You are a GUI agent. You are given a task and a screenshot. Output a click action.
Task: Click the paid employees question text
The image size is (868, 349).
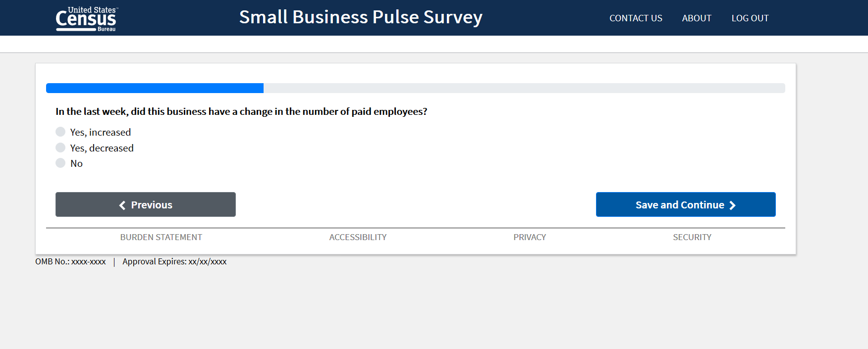(241, 111)
